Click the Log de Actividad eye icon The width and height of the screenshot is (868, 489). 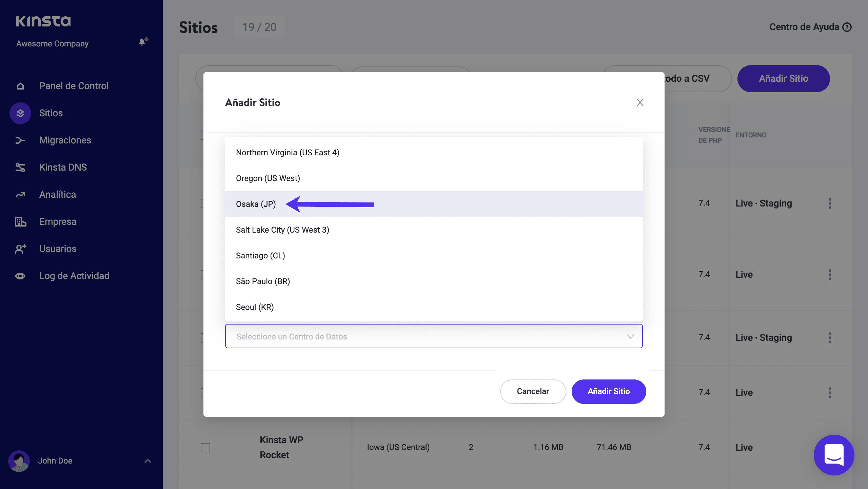[20, 276]
